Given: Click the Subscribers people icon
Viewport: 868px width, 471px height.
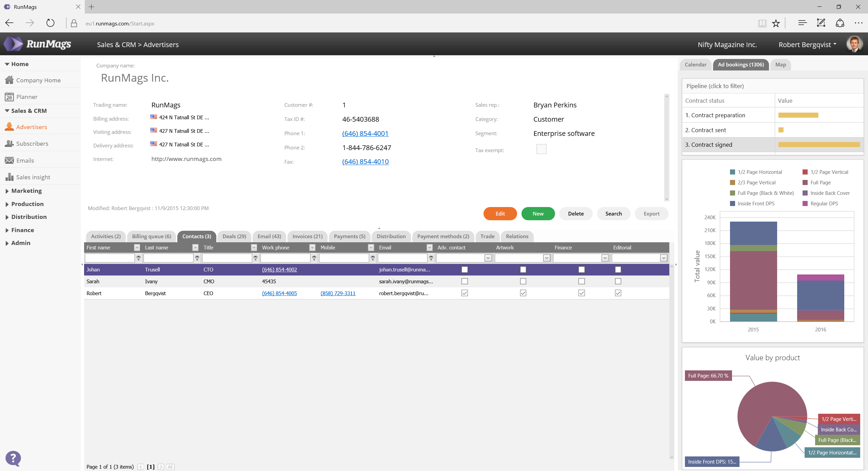Looking at the screenshot, I should pyautogui.click(x=9, y=144).
